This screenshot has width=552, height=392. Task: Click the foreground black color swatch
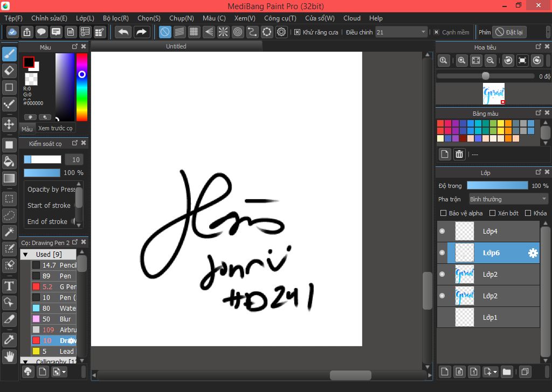click(x=29, y=62)
